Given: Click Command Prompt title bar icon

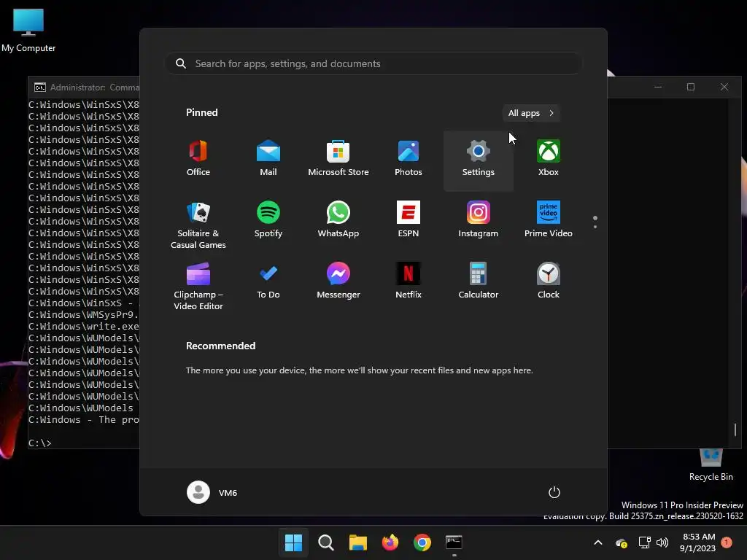Looking at the screenshot, I should [40, 87].
